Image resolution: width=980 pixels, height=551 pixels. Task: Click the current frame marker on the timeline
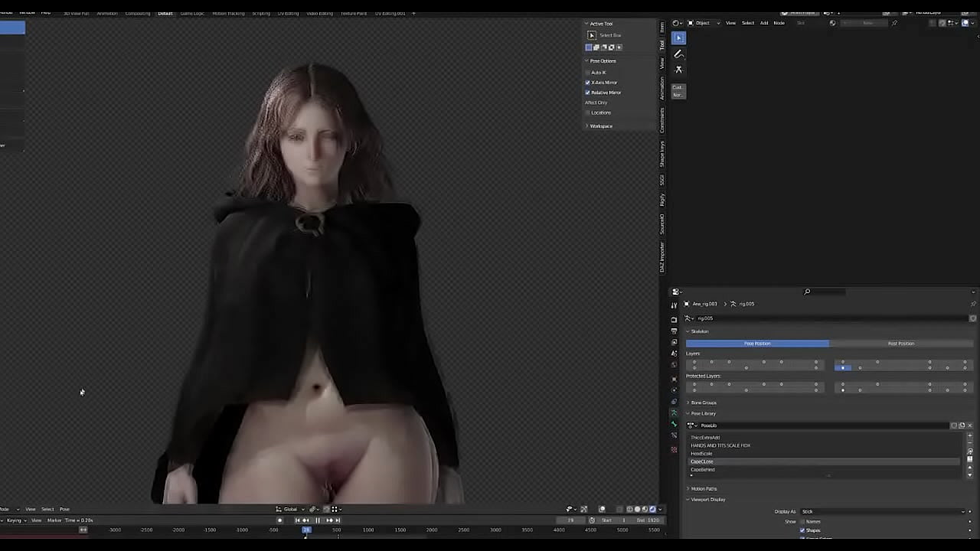(306, 530)
